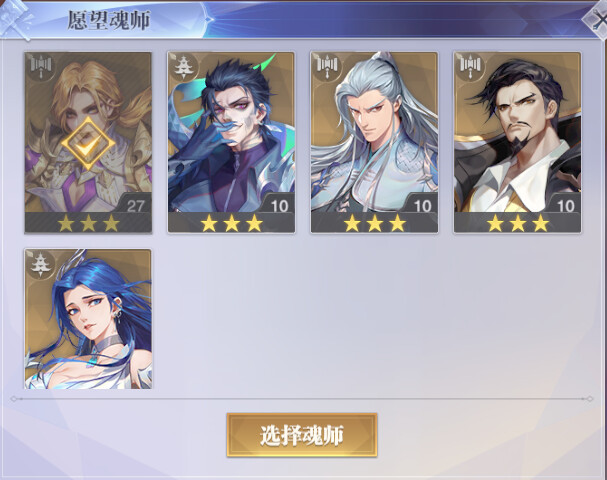This screenshot has height=480, width=607.
Task: Click the hammer emblem beside 愿望魂师 title
Action: pos(16,19)
